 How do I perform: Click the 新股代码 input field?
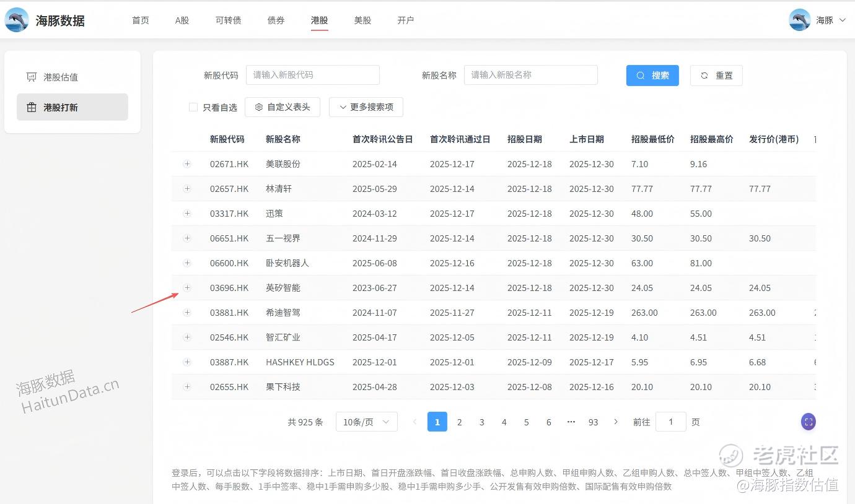click(312, 75)
